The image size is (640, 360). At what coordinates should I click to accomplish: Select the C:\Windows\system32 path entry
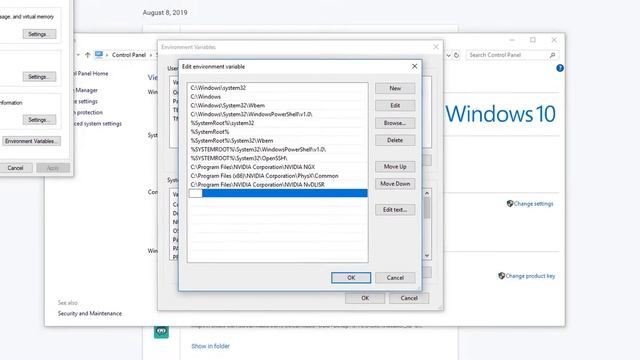pos(278,88)
